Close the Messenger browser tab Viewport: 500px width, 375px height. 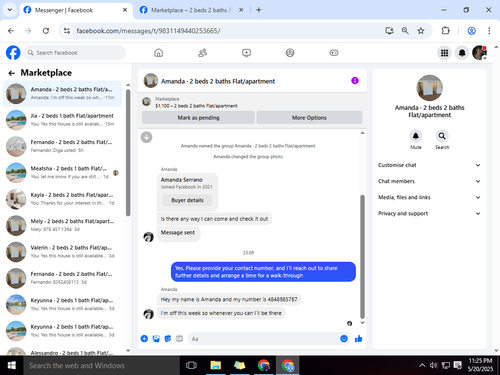point(125,10)
